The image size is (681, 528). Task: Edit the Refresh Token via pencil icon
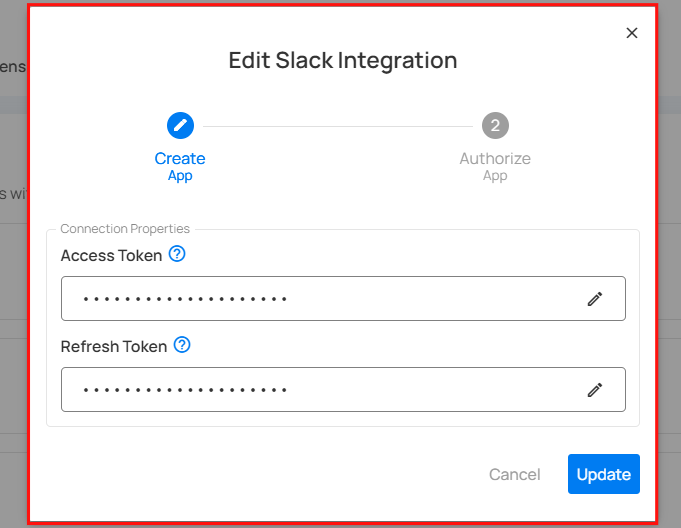click(x=595, y=390)
